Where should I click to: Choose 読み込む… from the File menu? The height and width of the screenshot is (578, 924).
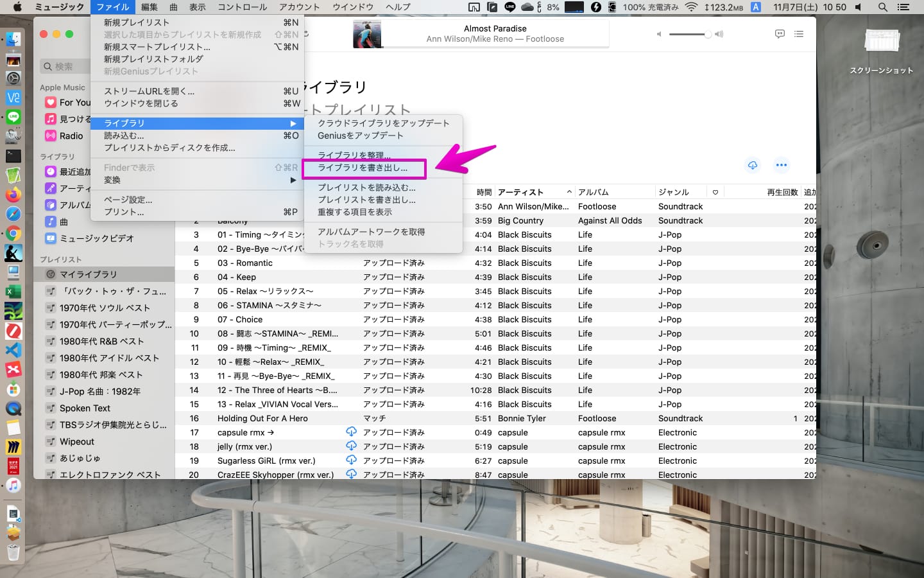[x=197, y=135]
